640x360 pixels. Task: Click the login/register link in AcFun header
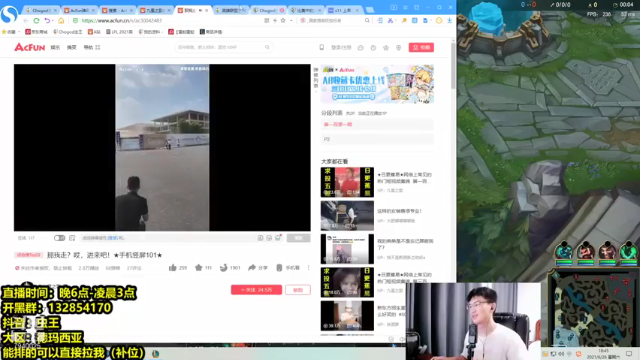click(x=341, y=47)
